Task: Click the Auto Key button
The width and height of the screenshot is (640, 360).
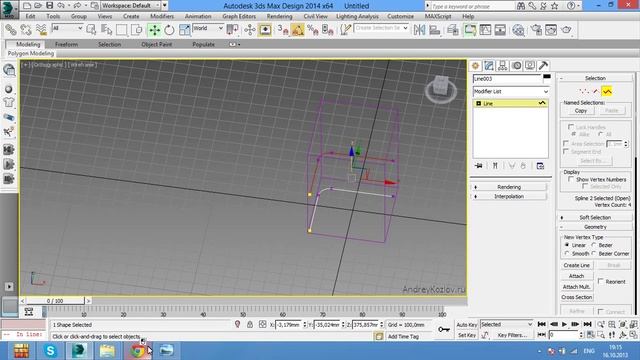Action: click(467, 325)
